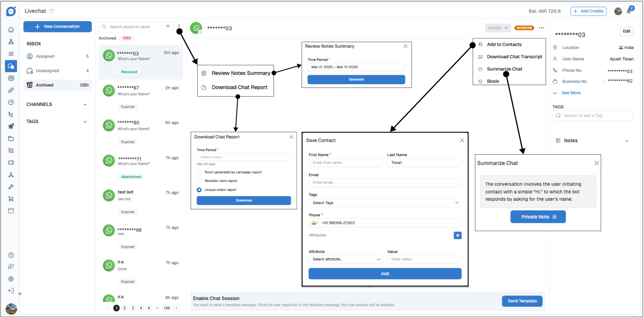Click the New Conversation button
The height and width of the screenshot is (318, 644).
[57, 27]
